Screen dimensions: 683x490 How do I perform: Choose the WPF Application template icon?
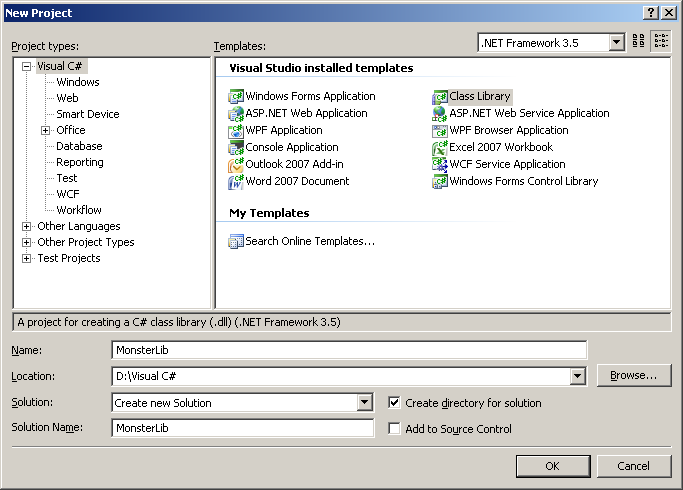[x=236, y=131]
